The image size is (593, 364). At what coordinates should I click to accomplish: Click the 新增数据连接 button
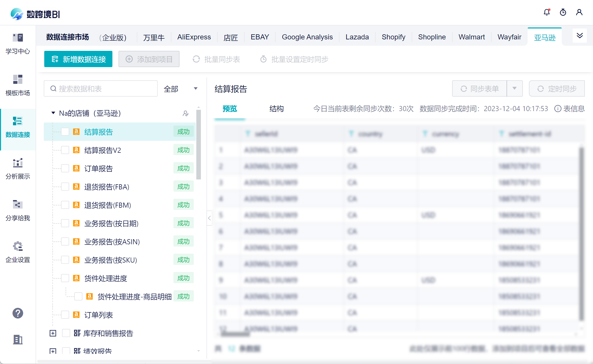click(x=78, y=59)
